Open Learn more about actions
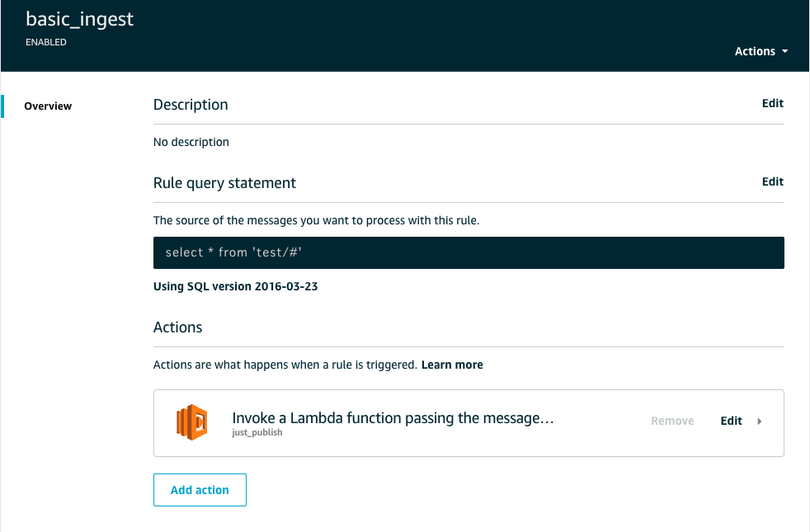The image size is (810, 532). [452, 364]
